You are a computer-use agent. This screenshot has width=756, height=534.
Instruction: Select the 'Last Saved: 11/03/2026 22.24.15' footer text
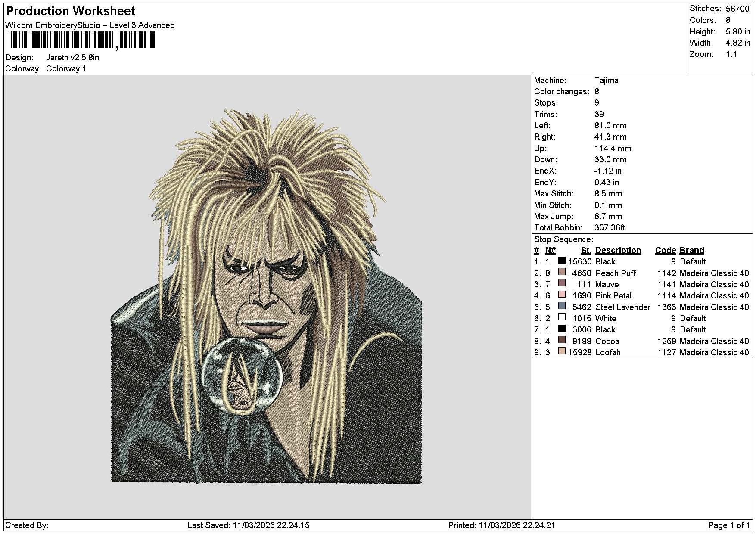pyautogui.click(x=249, y=525)
